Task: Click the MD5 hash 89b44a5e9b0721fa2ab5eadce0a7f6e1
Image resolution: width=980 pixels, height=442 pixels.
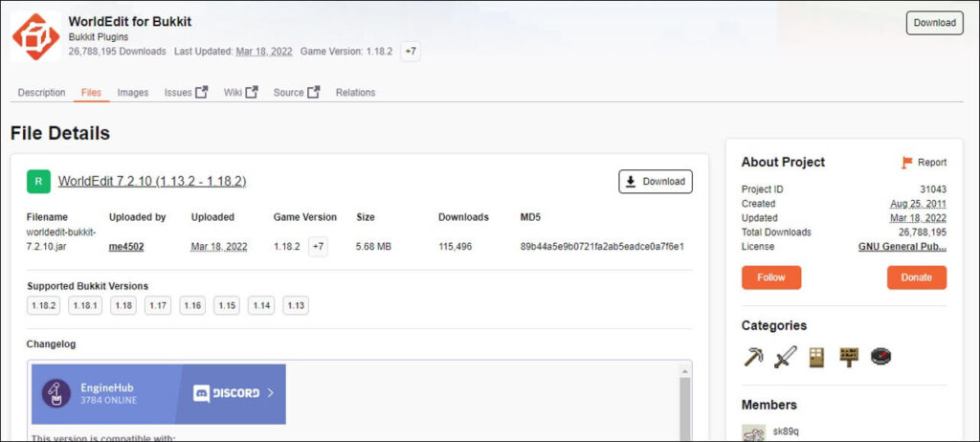Action: click(x=602, y=246)
